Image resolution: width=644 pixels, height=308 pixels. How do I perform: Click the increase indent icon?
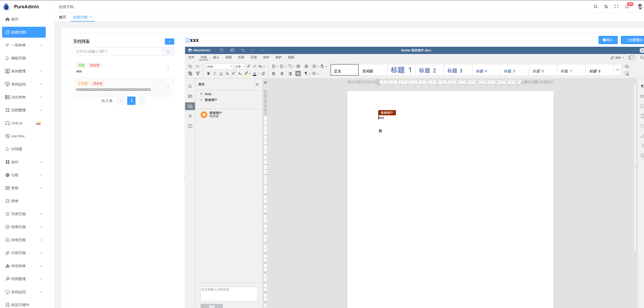(306, 66)
